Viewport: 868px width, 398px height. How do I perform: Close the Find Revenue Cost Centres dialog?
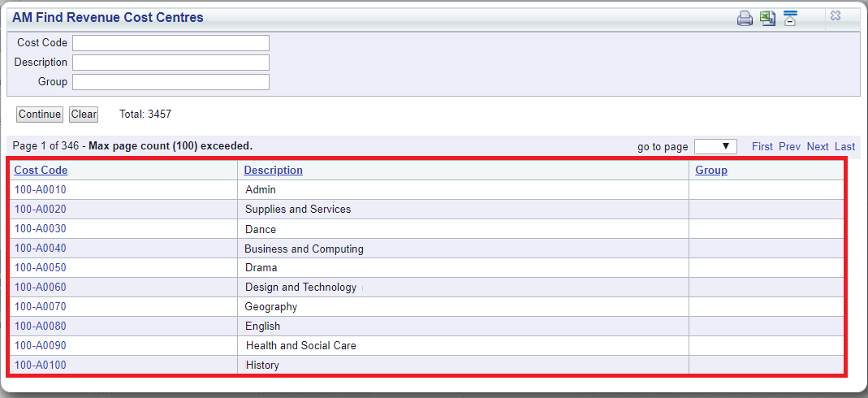836,16
